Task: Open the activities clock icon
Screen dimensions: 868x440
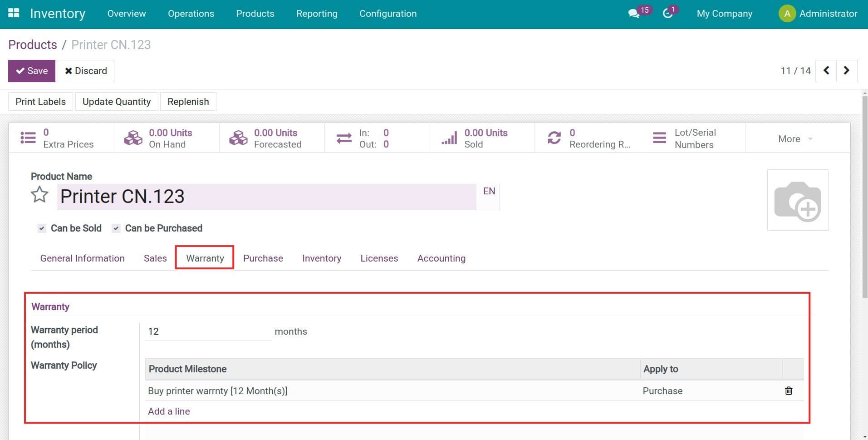Action: point(667,14)
